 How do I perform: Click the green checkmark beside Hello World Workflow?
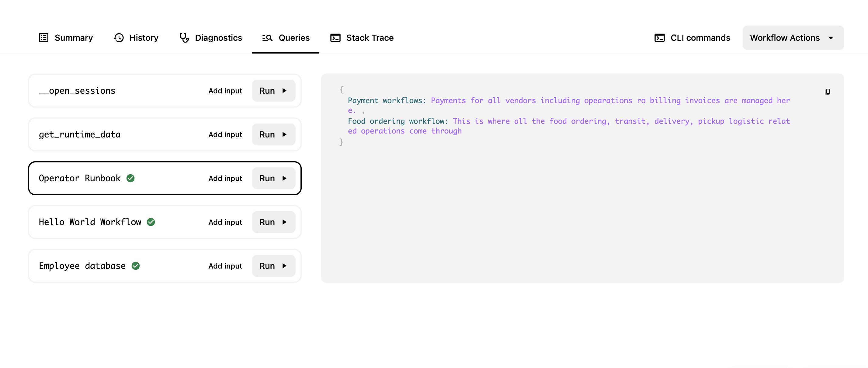click(151, 222)
